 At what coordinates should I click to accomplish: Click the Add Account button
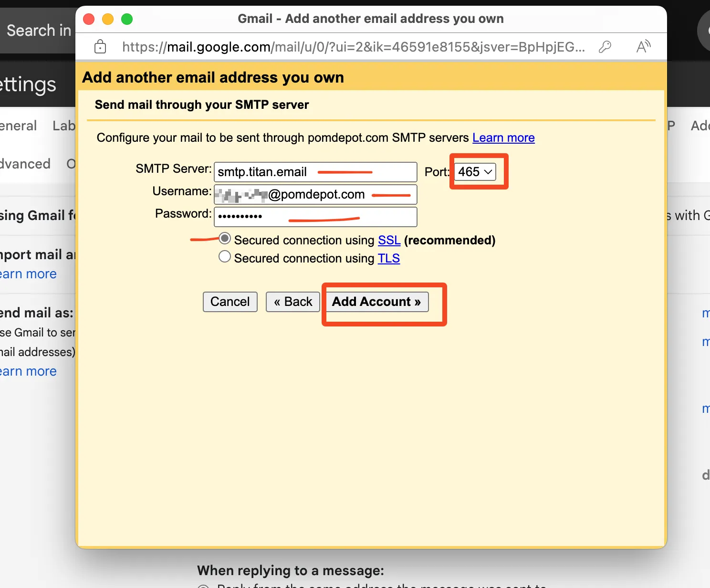pyautogui.click(x=377, y=302)
